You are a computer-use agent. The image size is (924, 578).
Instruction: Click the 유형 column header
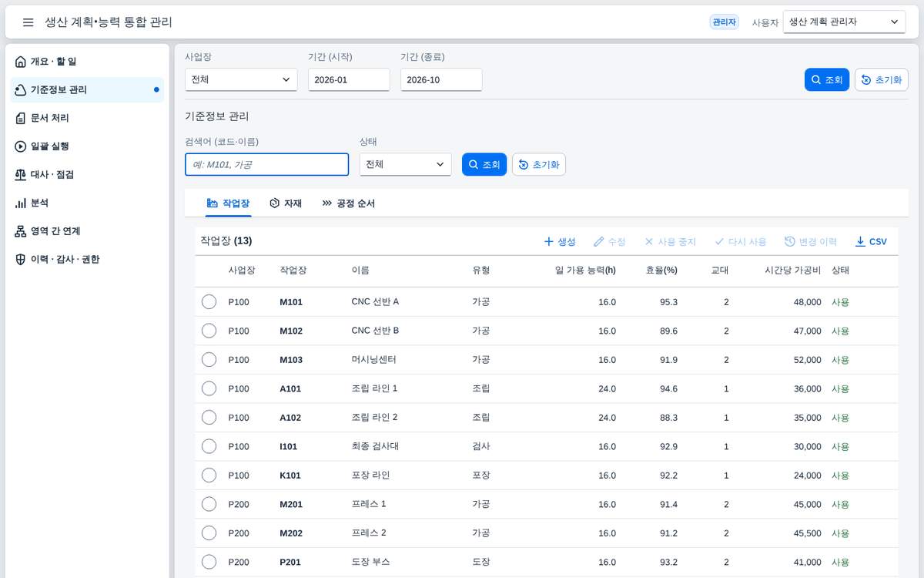(480, 271)
